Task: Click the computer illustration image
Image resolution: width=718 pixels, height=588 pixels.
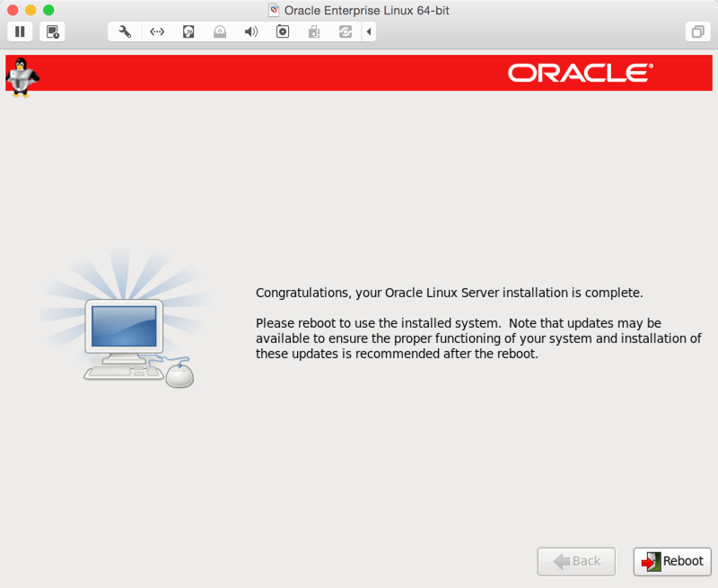Action: coord(126,319)
